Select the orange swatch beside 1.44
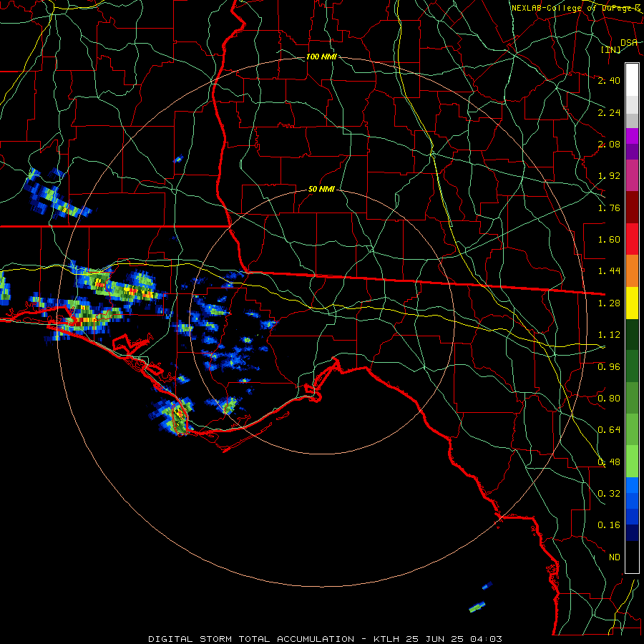This screenshot has height=644, width=644. pyautogui.click(x=632, y=271)
